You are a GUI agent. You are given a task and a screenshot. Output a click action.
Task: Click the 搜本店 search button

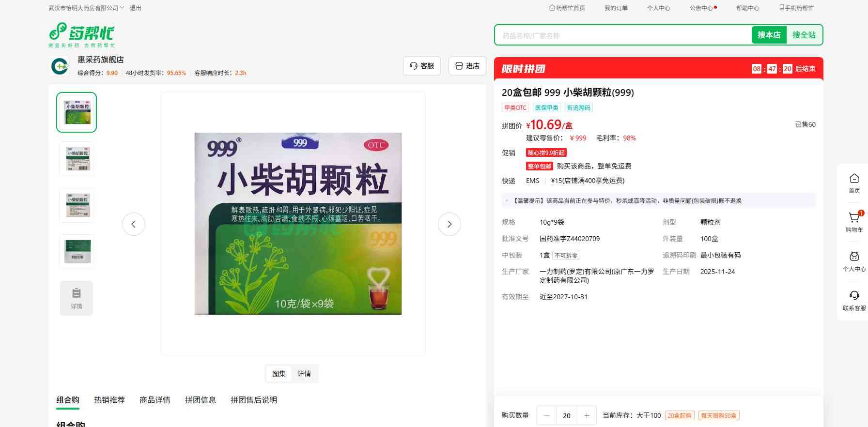769,35
